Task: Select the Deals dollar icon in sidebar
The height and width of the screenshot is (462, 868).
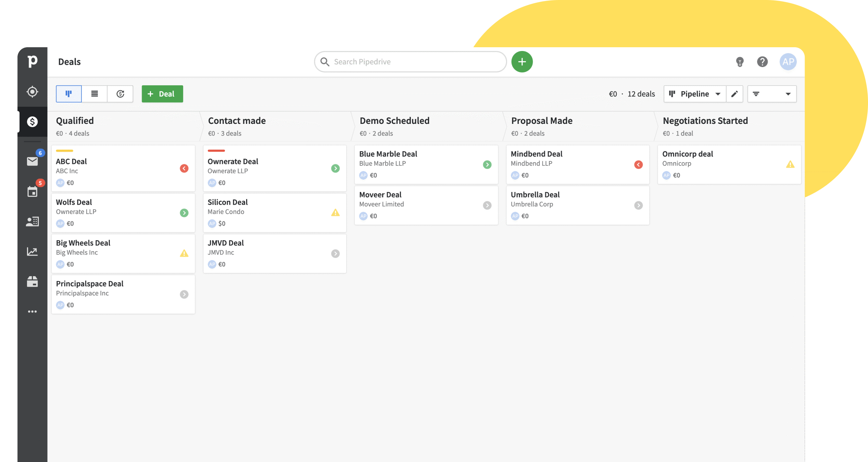Action: 33,121
